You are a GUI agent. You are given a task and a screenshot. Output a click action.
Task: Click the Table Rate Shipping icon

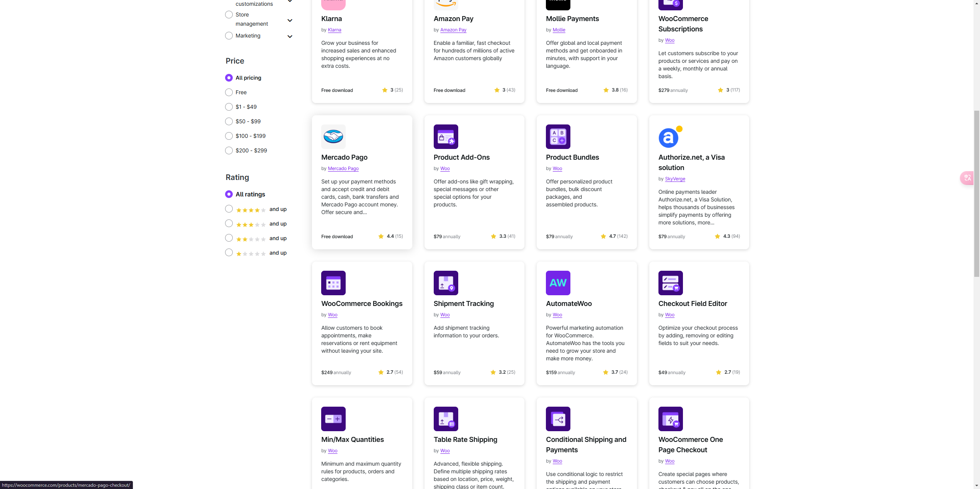coord(446,419)
